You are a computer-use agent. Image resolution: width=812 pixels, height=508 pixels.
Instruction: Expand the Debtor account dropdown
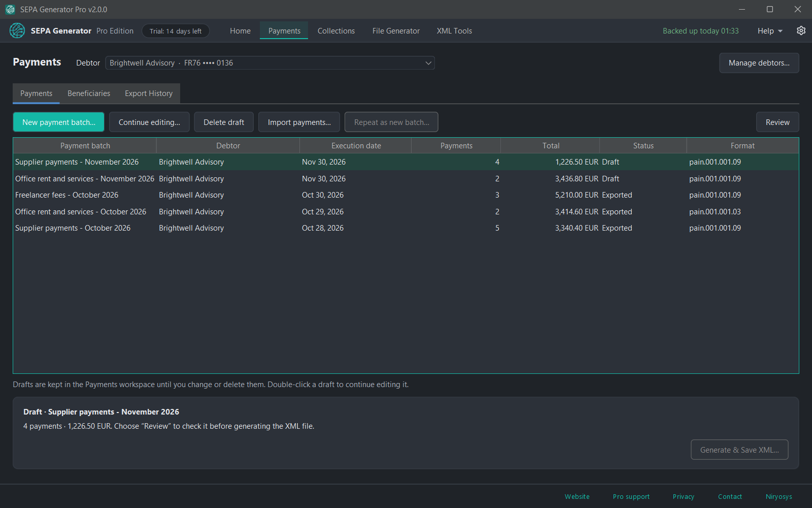(270, 63)
